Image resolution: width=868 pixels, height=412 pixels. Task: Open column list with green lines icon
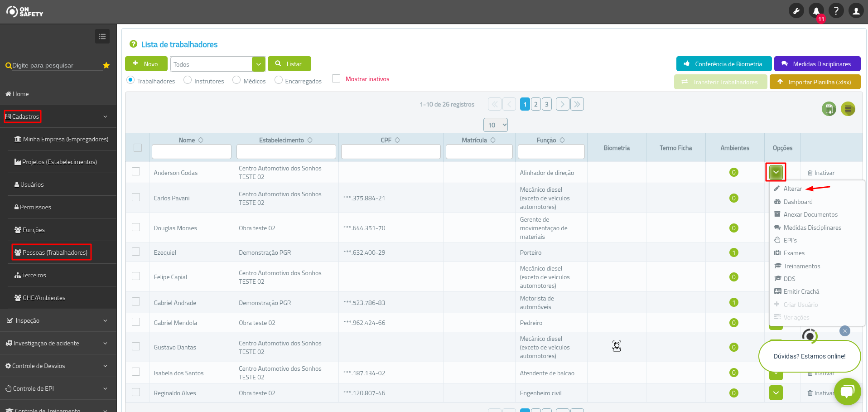coord(848,109)
